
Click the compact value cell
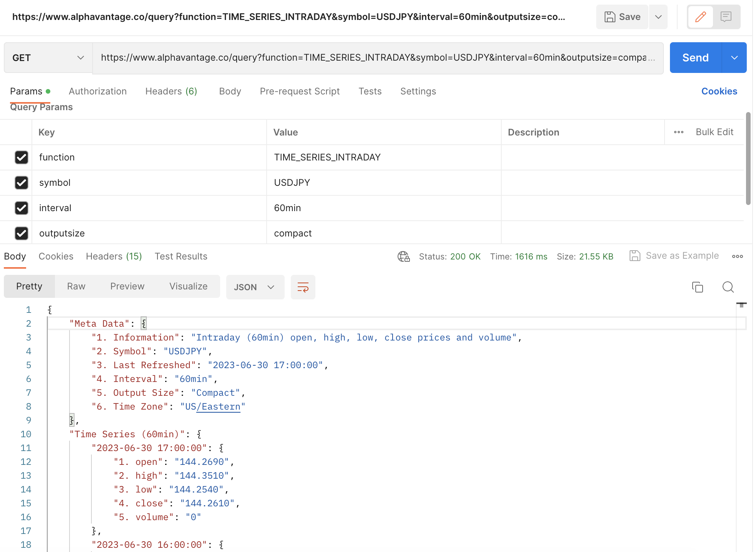tap(384, 233)
